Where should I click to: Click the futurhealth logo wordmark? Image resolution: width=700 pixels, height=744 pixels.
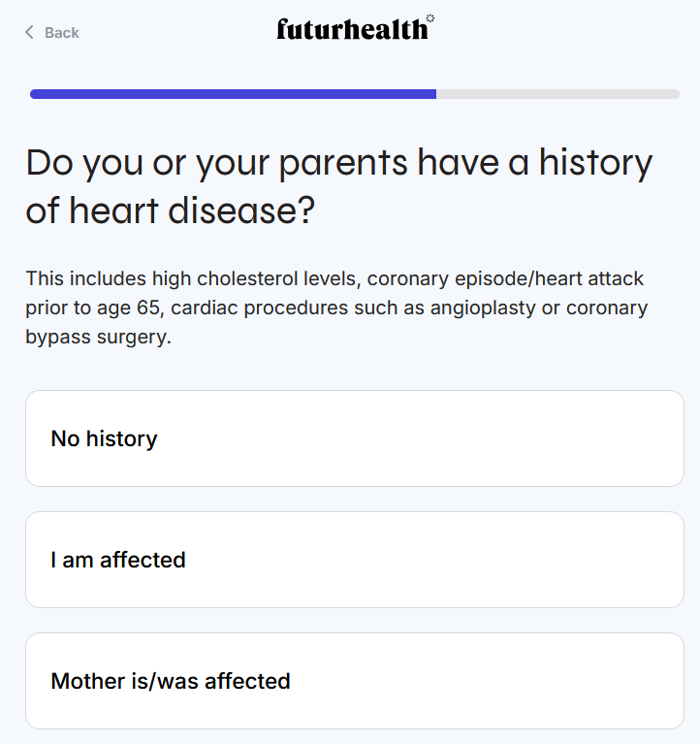pos(351,30)
